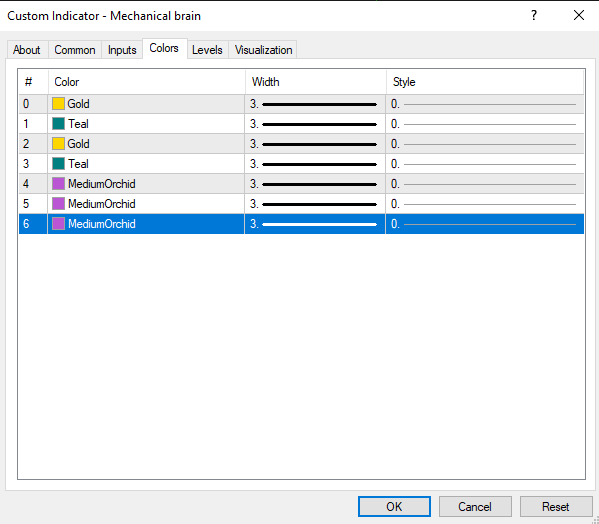Screen dimensions: 599x524
Task: Open the width selector for row 3
Action: click(315, 164)
